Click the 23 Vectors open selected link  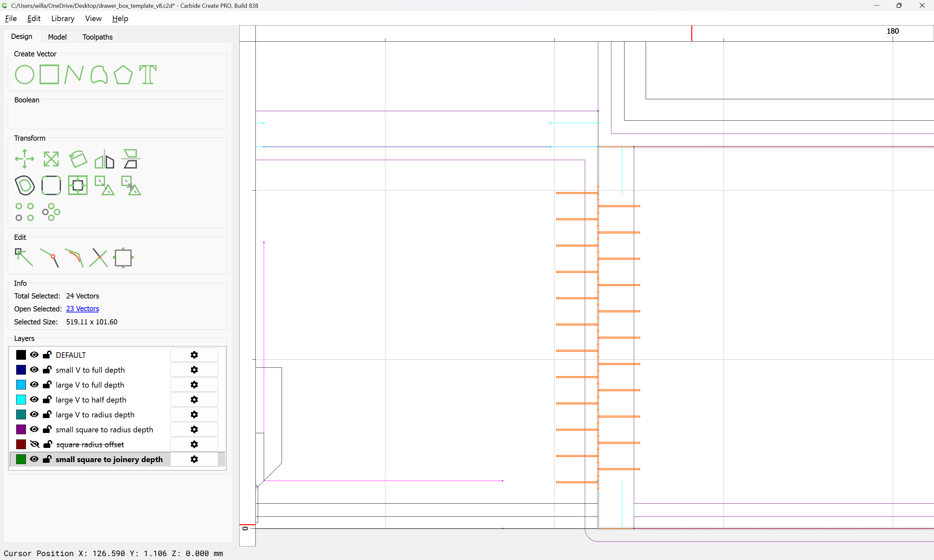[82, 309]
